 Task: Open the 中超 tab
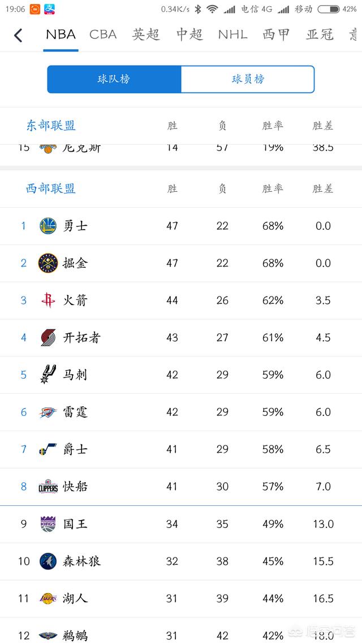(x=189, y=35)
